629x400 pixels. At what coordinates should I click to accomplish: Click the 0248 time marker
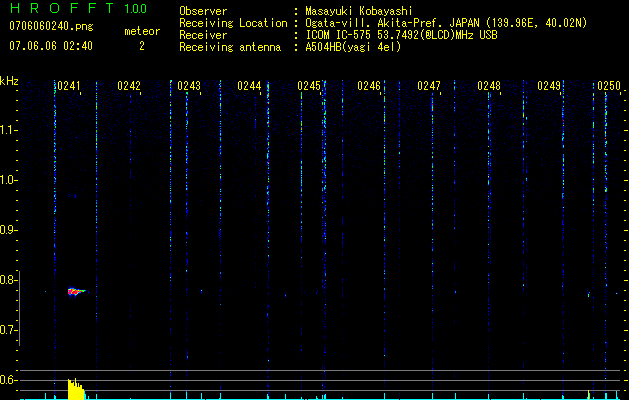coord(489,86)
